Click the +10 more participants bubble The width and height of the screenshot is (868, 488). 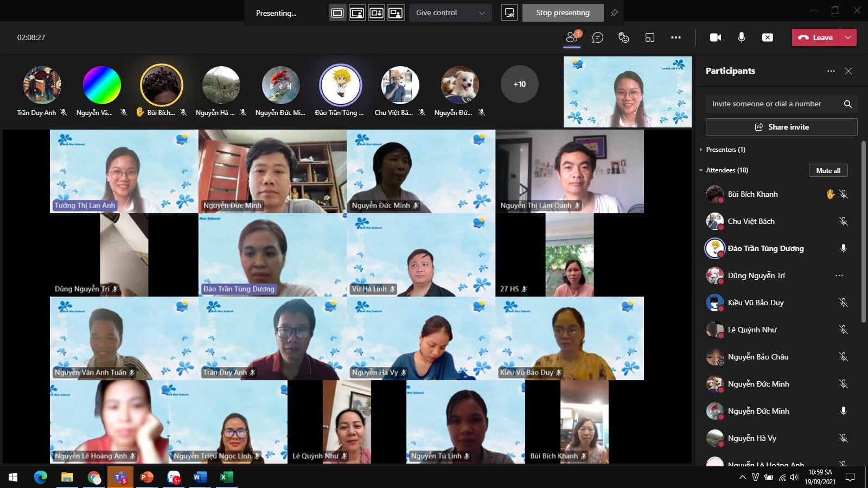[x=520, y=84]
